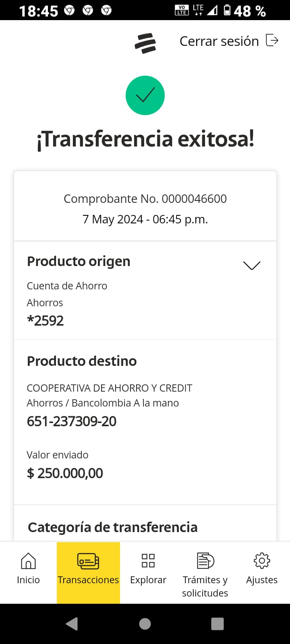Open the Explorar grid icon
This screenshot has width=290, height=644.
[148, 561]
